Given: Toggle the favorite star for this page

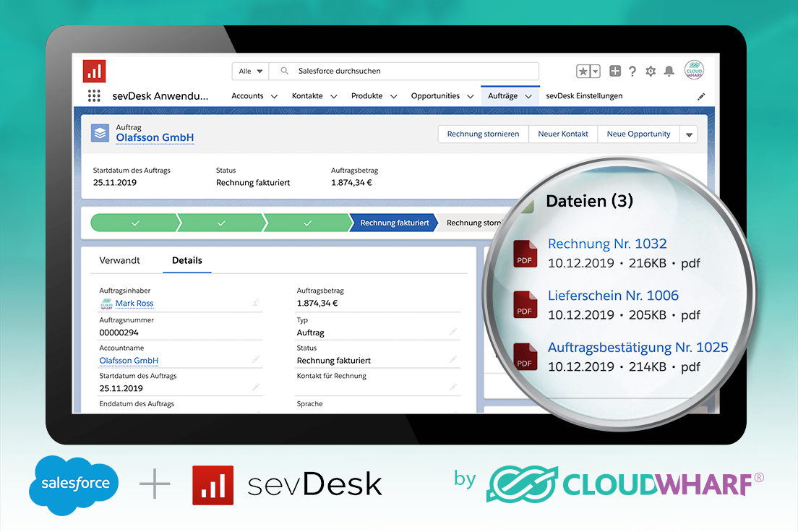Looking at the screenshot, I should [x=582, y=72].
